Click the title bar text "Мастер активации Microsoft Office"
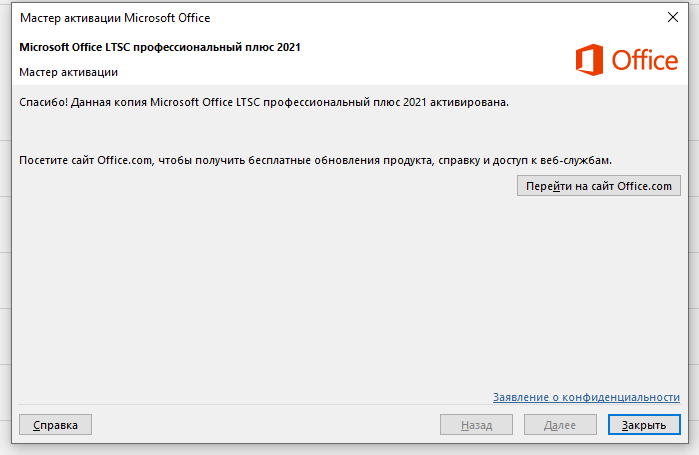This screenshot has width=699, height=455. [115, 18]
